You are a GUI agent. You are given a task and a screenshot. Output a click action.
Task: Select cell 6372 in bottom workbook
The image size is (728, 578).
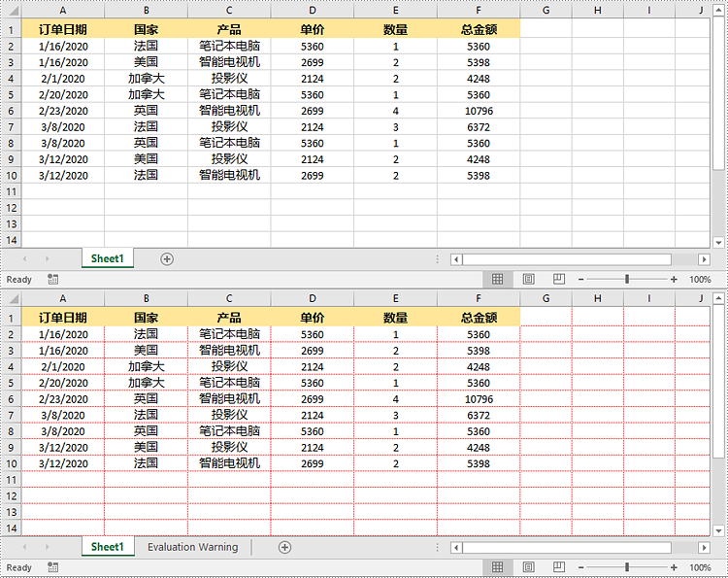coord(479,415)
